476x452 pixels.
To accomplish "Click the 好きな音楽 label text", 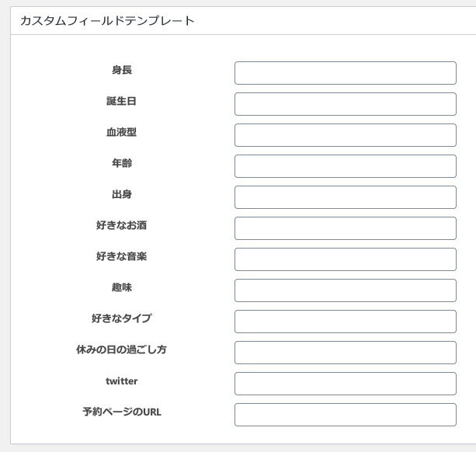I will click(122, 256).
